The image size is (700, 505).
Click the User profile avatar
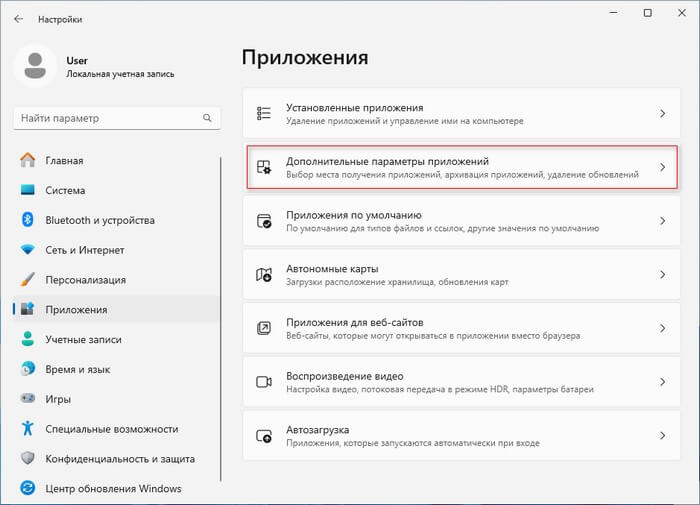[x=37, y=66]
